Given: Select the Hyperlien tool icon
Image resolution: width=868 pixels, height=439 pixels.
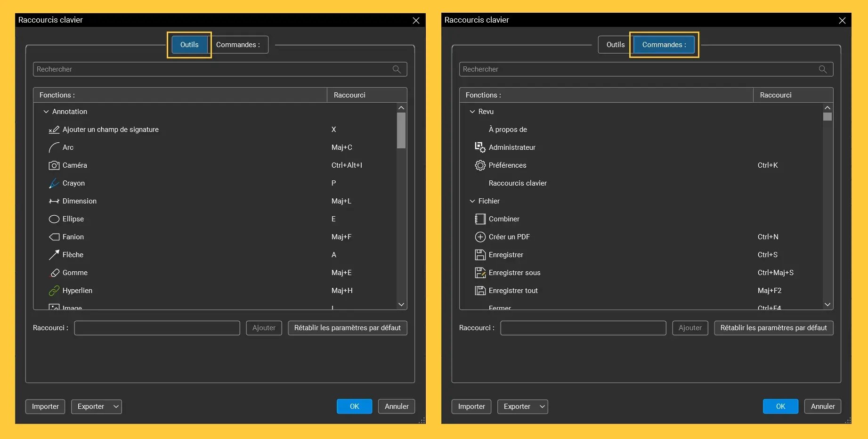Looking at the screenshot, I should (x=55, y=291).
